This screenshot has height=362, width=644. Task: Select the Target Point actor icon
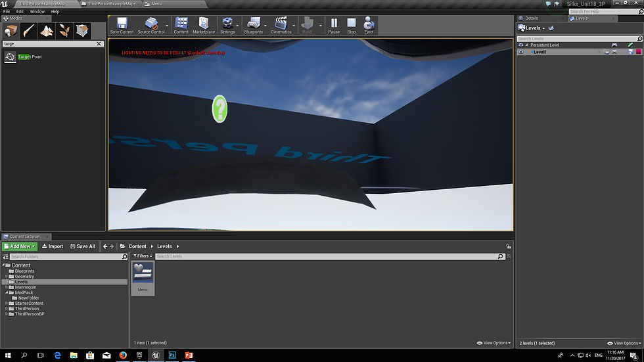11,57
